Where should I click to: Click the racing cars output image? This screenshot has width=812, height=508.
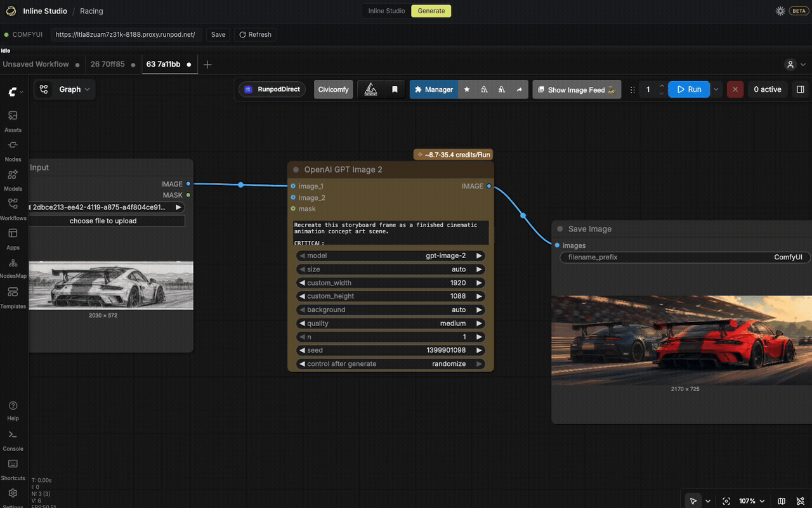(x=682, y=340)
